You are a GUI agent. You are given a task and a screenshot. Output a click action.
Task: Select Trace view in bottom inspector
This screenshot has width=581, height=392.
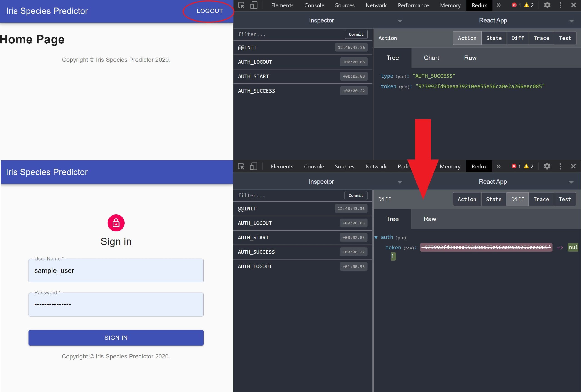(541, 199)
